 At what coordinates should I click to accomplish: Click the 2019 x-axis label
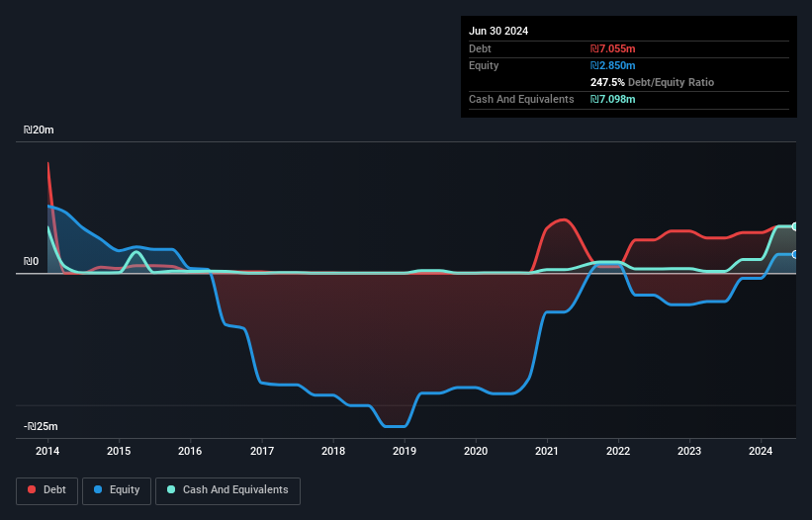pyautogui.click(x=405, y=451)
